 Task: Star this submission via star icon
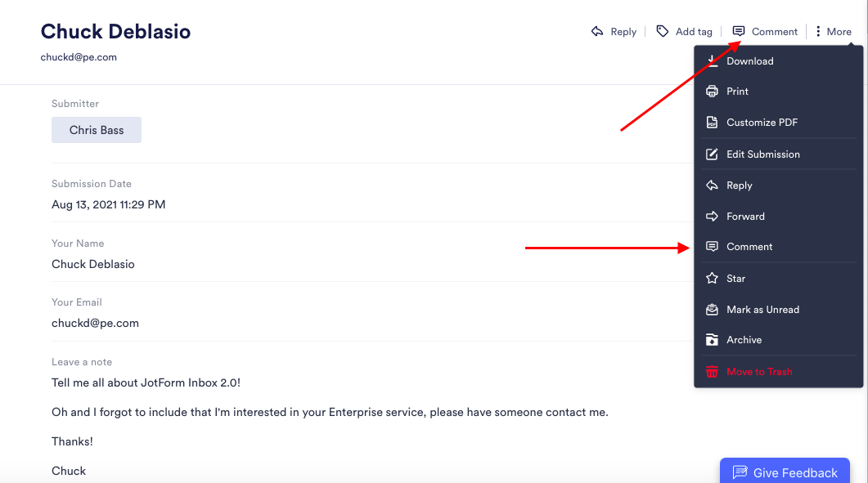tap(712, 279)
